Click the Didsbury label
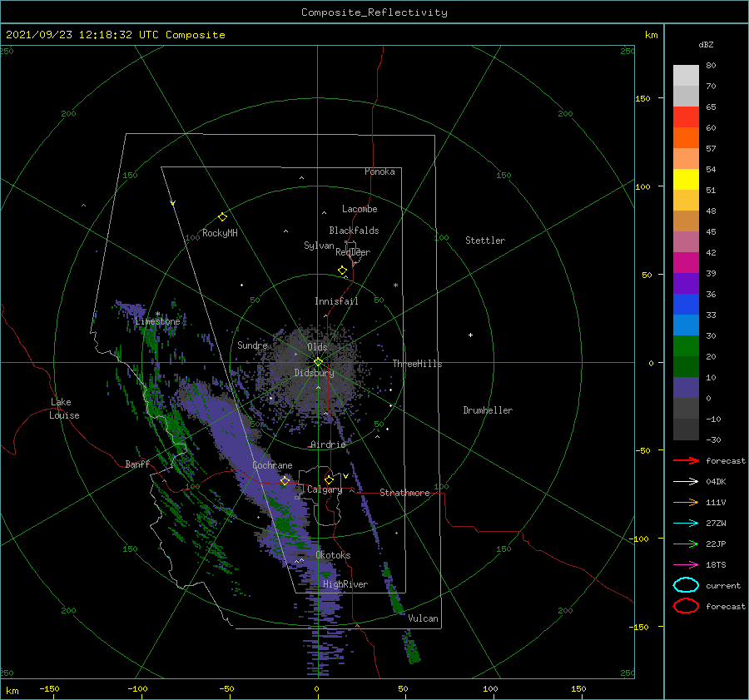This screenshot has width=749, height=700. pos(314,373)
